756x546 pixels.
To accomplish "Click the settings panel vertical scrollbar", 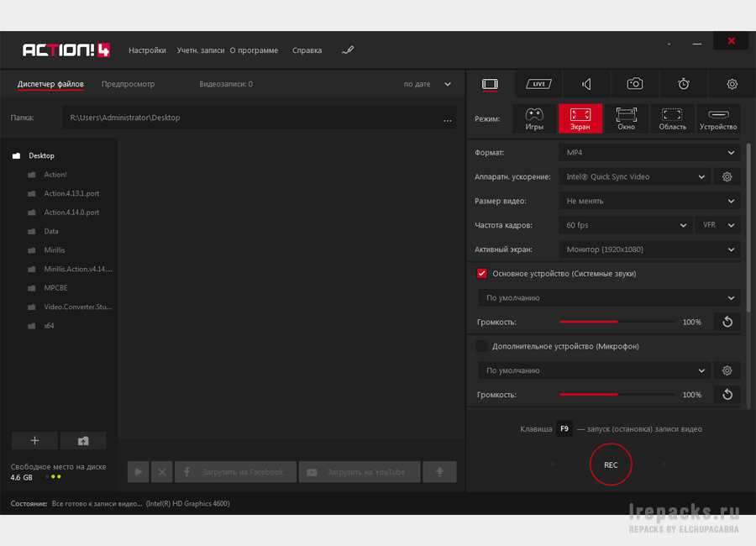I will click(748, 227).
